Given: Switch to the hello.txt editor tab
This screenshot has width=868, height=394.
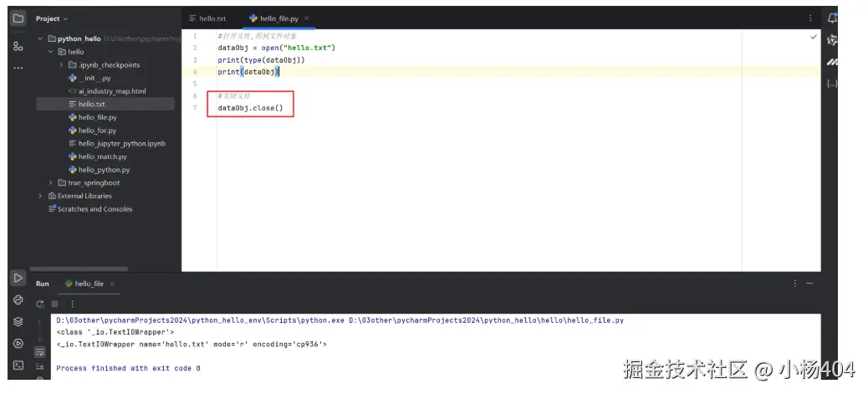Looking at the screenshot, I should click(207, 18).
